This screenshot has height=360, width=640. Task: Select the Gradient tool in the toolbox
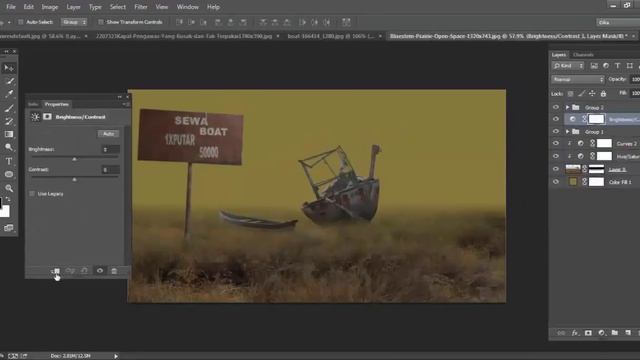9,134
